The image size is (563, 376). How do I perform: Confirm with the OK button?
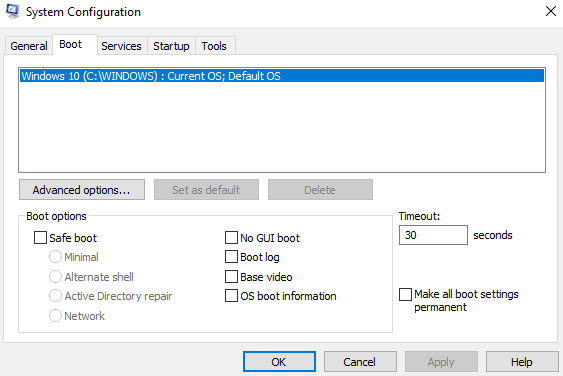[279, 362]
